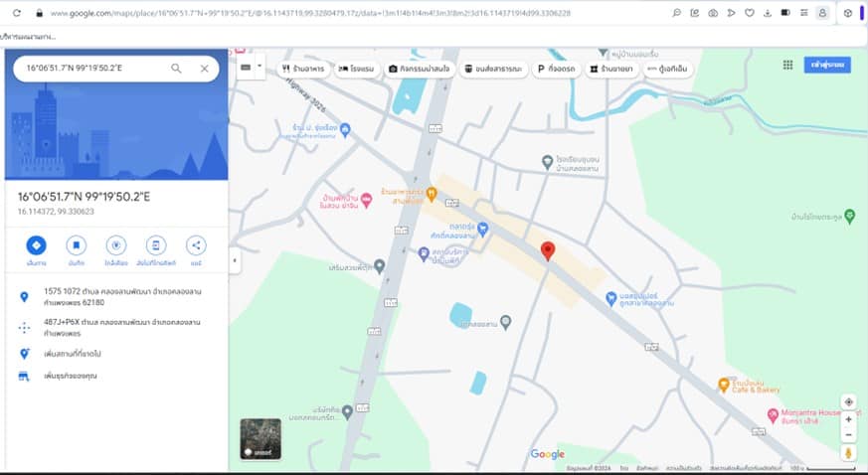Zoom in with the plus button
Screen dimensions: 868x475
point(848,419)
